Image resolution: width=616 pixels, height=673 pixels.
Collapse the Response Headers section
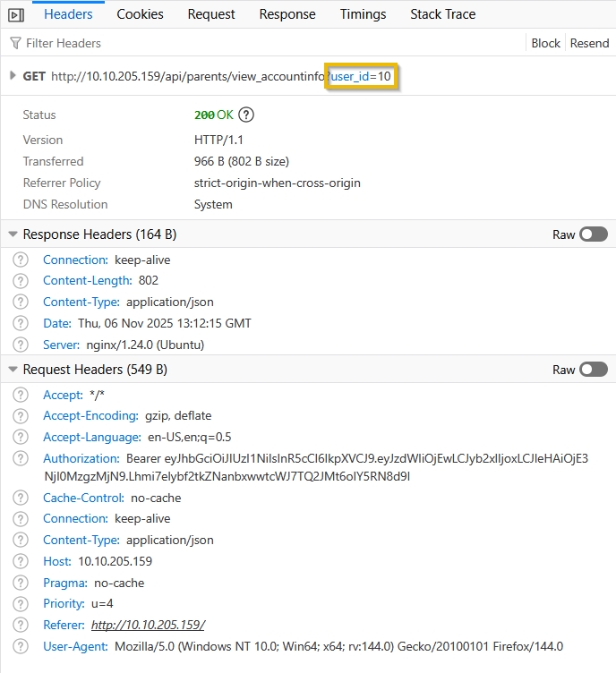point(13,234)
